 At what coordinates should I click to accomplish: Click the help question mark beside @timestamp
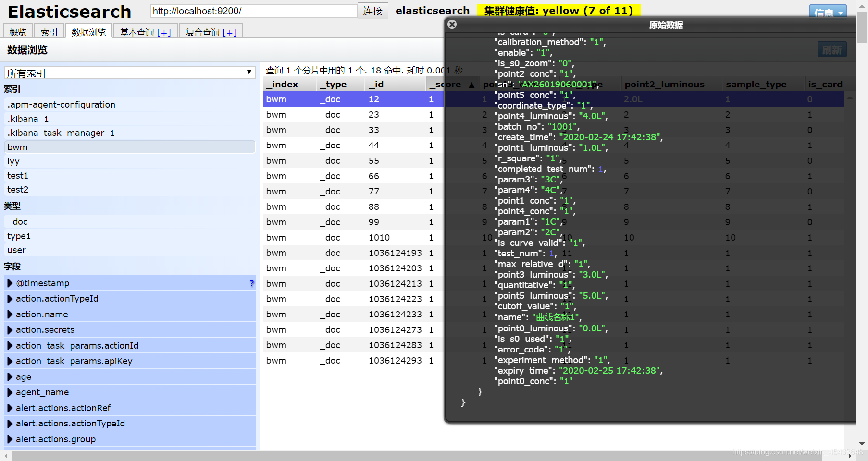pos(251,283)
